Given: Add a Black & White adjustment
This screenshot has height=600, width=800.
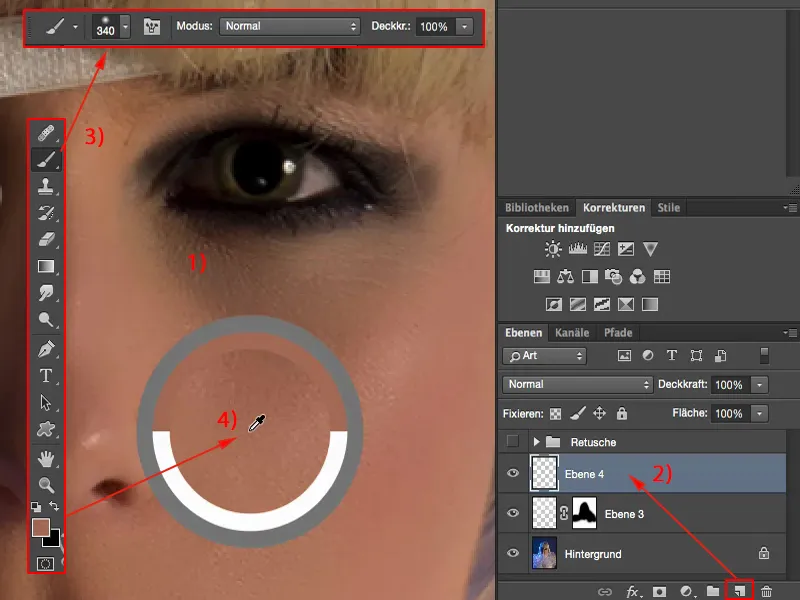Looking at the screenshot, I should [590, 277].
